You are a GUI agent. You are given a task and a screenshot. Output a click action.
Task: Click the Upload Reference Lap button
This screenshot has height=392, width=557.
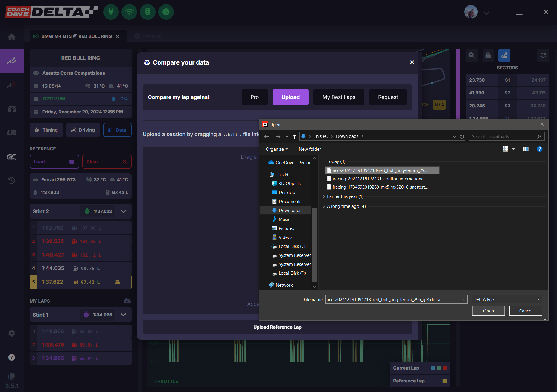(x=277, y=327)
